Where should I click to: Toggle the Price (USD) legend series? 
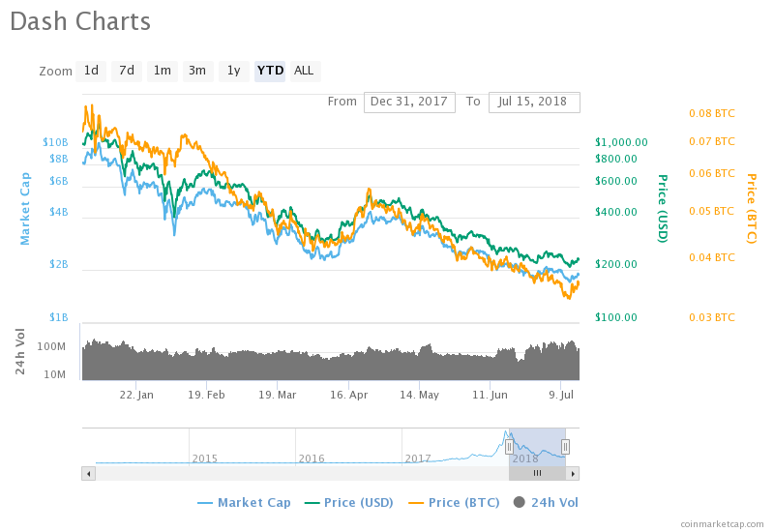click(348, 503)
